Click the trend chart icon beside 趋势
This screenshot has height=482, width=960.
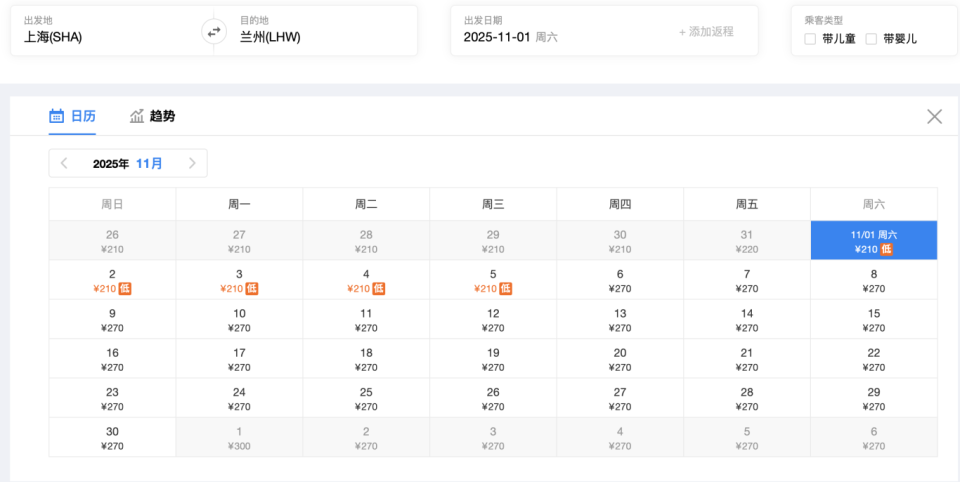click(137, 116)
